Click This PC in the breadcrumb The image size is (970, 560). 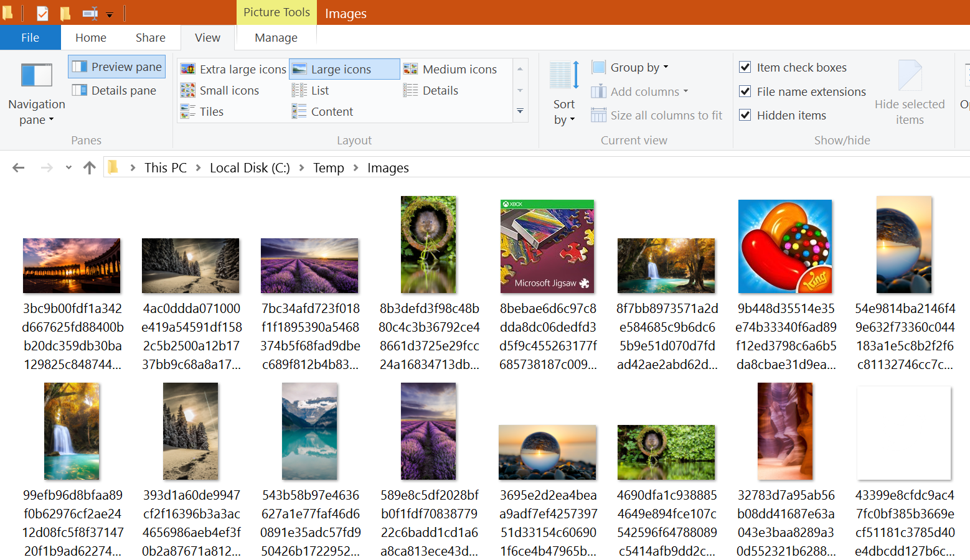[166, 167]
